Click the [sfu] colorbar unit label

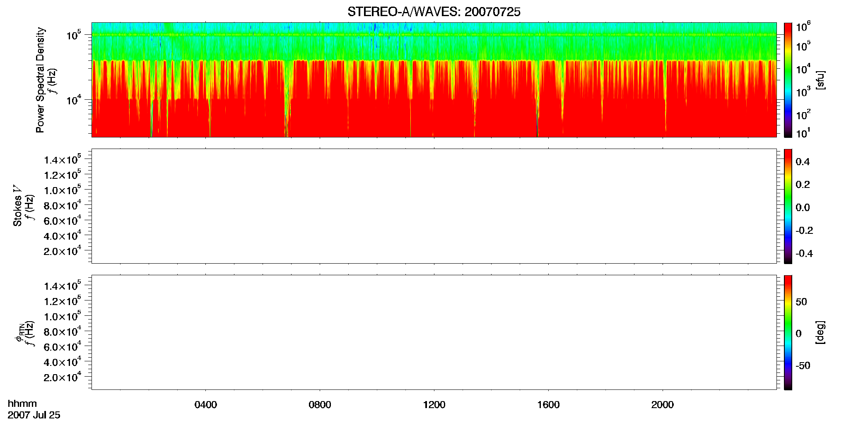click(820, 80)
